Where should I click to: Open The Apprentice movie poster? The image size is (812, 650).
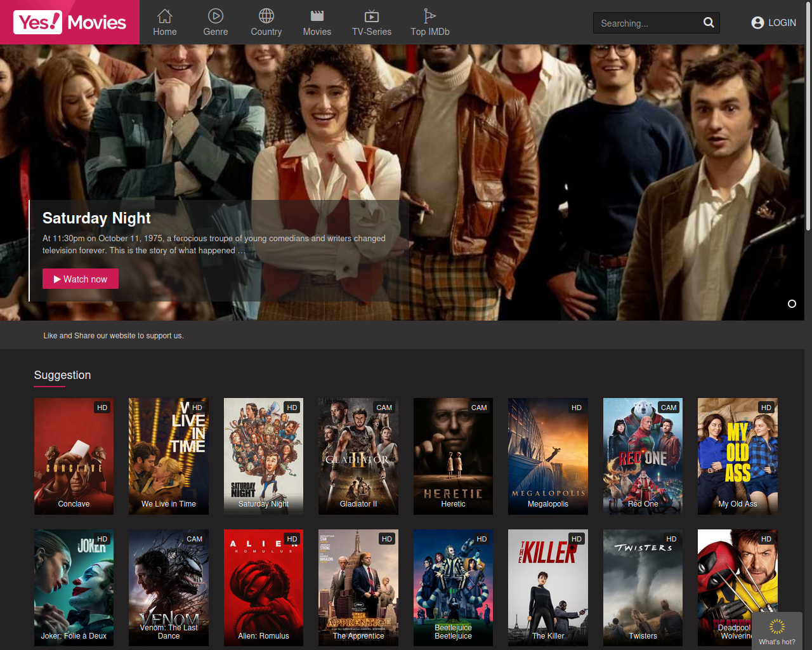[x=358, y=588]
